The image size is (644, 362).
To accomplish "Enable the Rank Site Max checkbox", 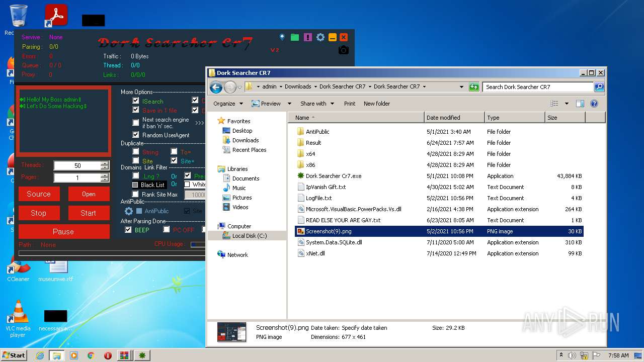I will pos(135,194).
